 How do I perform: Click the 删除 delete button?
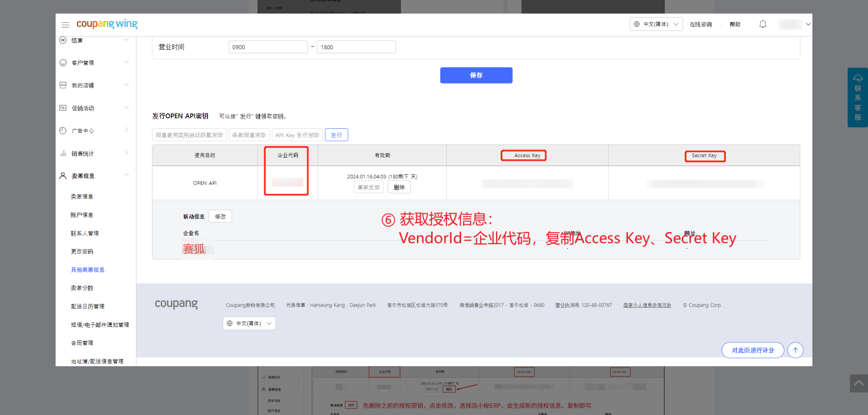[x=399, y=187]
